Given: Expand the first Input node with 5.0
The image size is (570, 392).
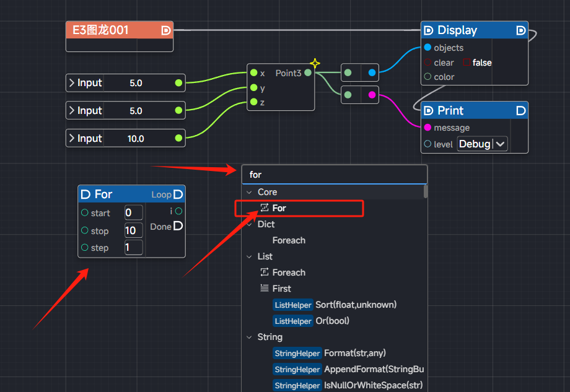Looking at the screenshot, I should pyautogui.click(x=72, y=83).
